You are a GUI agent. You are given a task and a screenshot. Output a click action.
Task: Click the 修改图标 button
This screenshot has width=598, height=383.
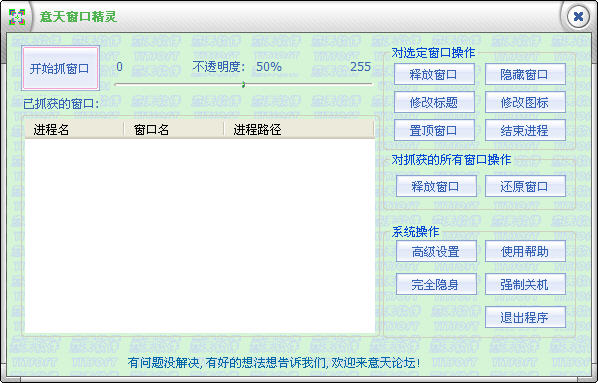[525, 102]
